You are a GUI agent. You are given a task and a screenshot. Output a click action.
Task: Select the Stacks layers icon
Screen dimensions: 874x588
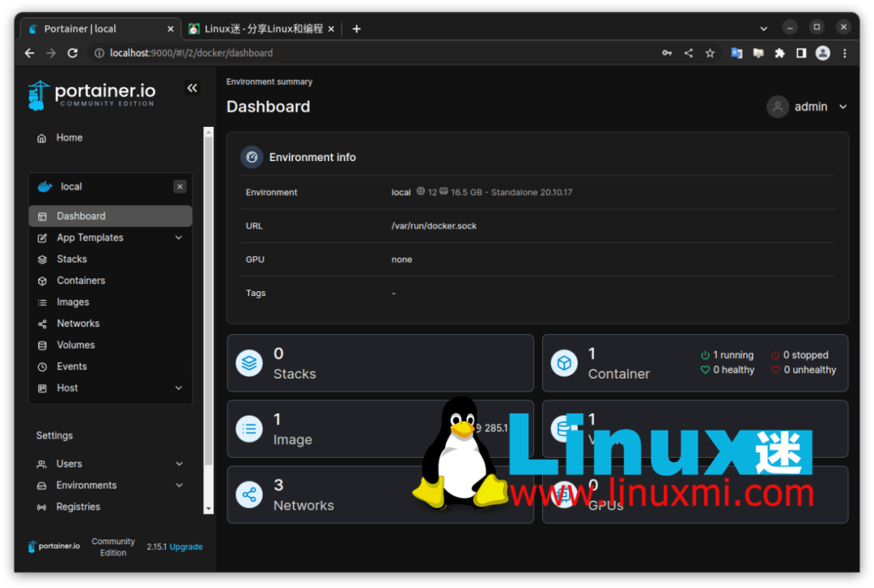coord(42,259)
